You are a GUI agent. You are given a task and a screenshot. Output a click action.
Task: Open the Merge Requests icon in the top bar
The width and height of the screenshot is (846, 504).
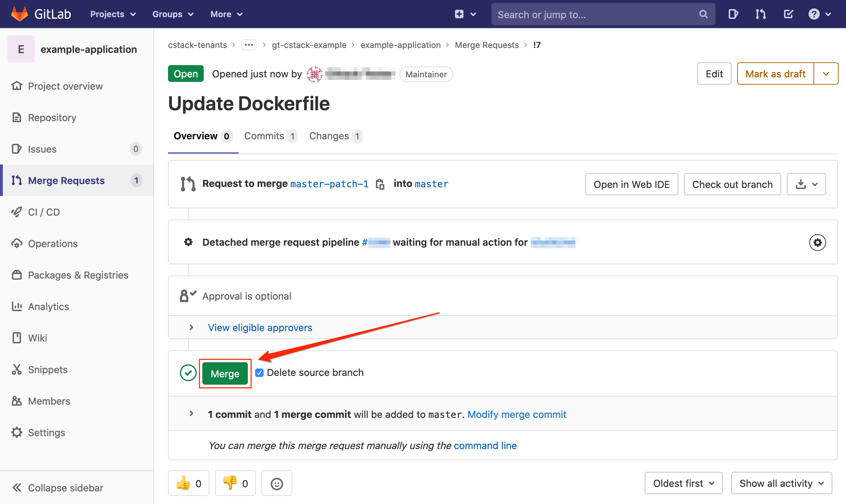point(760,14)
